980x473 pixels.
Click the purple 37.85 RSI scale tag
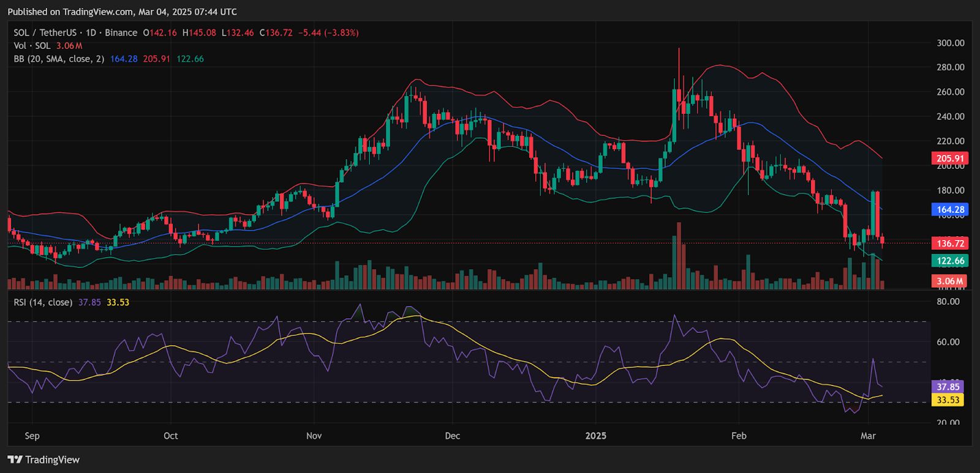coord(948,387)
